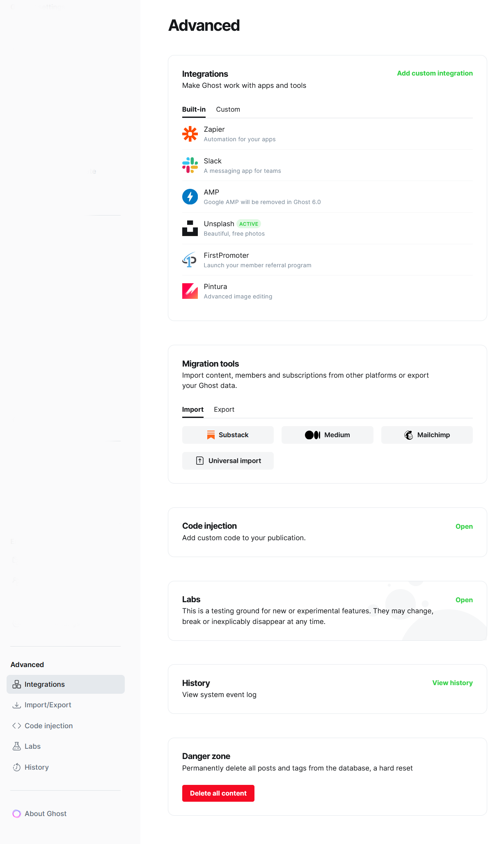
Task: Start a Mailchimp import
Action: 427,435
